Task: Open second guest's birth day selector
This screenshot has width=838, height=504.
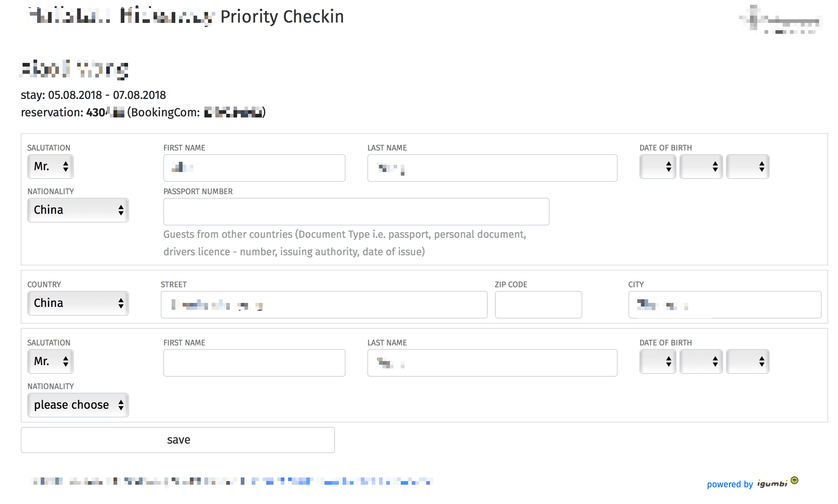Action: click(x=658, y=361)
